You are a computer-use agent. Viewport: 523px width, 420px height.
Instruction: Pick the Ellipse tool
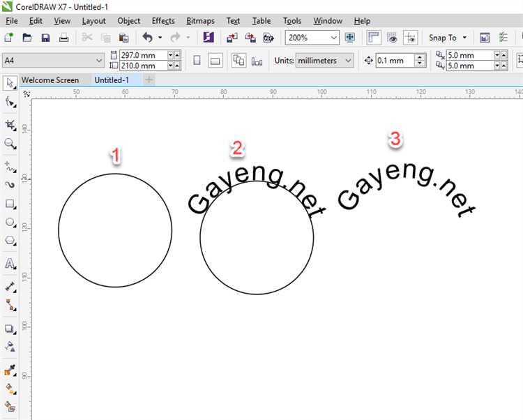[x=10, y=223]
